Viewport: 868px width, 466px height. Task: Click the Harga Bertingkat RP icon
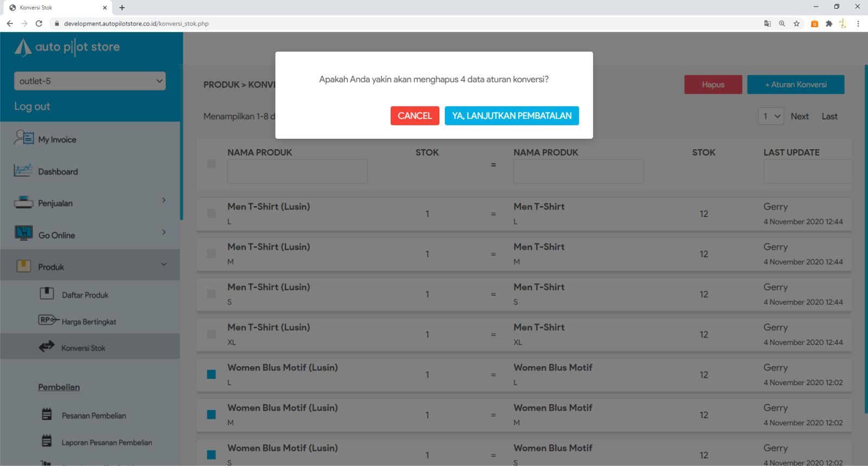click(x=48, y=320)
